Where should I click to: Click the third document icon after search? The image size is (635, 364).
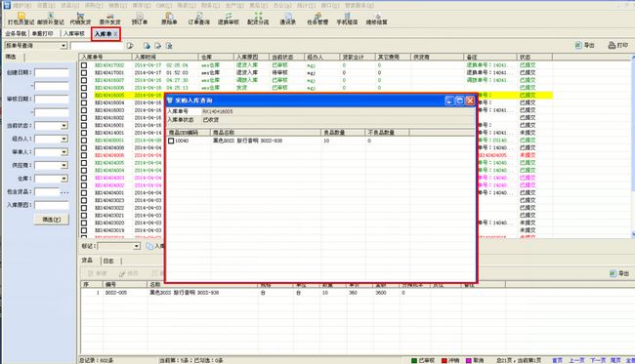click(169, 46)
